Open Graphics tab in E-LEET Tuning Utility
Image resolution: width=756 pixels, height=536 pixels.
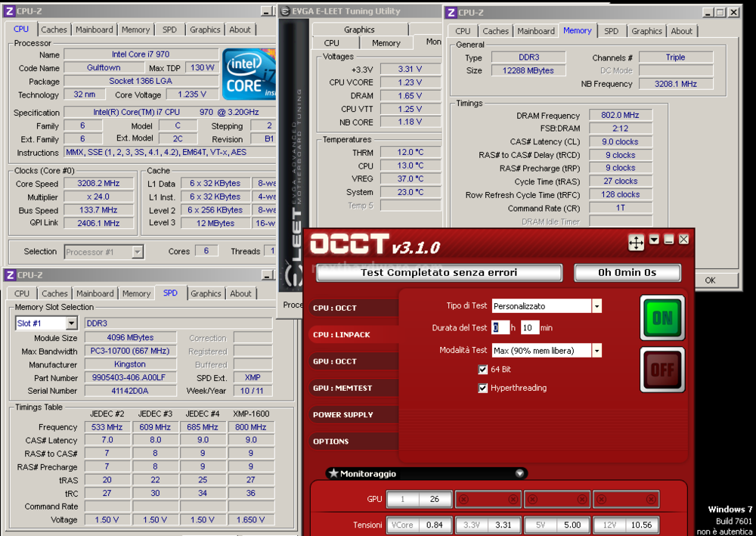tap(359, 29)
